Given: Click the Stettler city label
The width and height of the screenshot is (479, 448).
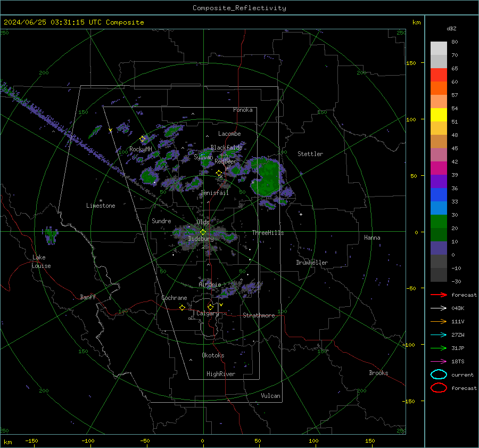Looking at the screenshot, I should pos(310,154).
